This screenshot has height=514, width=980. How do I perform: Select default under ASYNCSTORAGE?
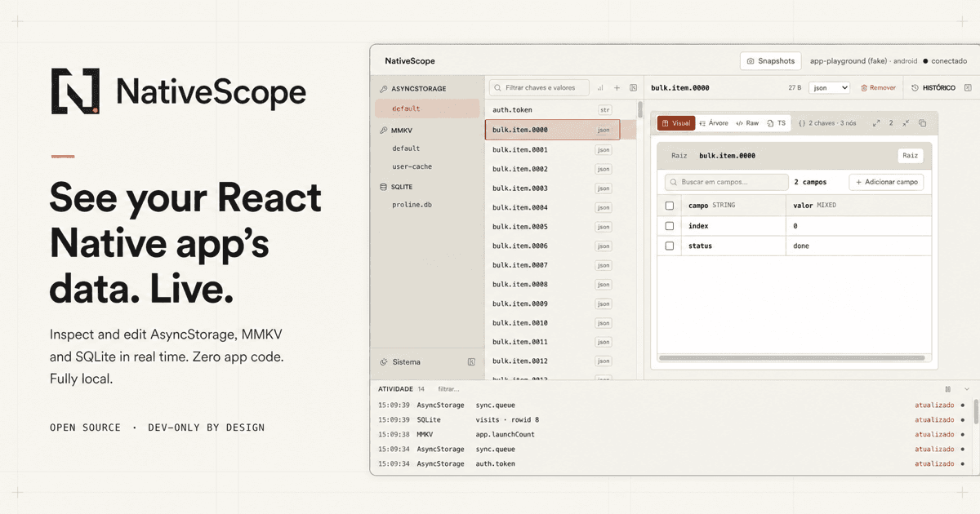pos(427,109)
